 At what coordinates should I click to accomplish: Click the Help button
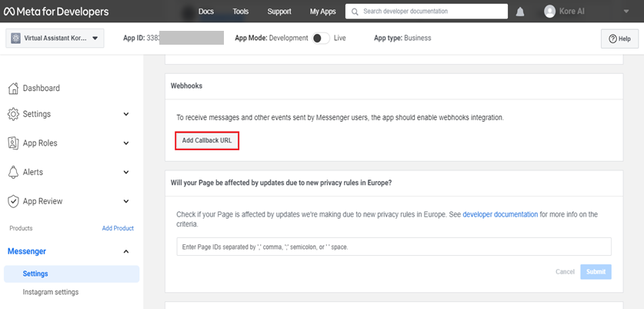point(619,39)
